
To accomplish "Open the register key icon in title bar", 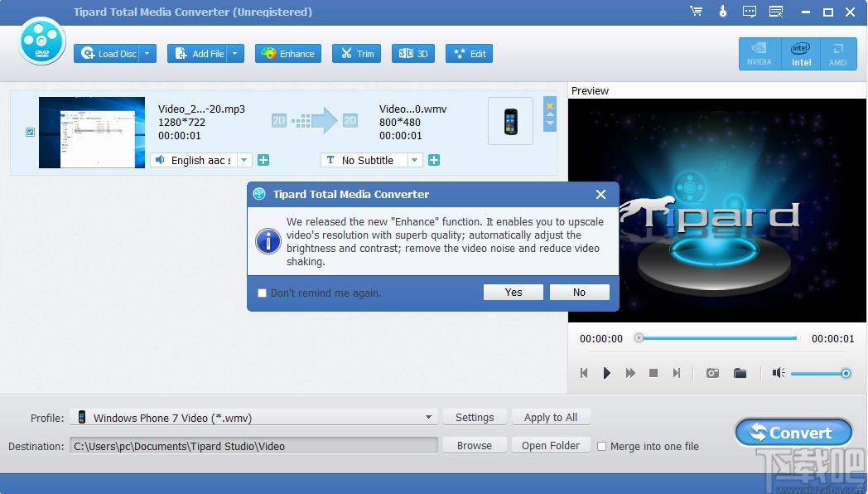I will [x=723, y=11].
